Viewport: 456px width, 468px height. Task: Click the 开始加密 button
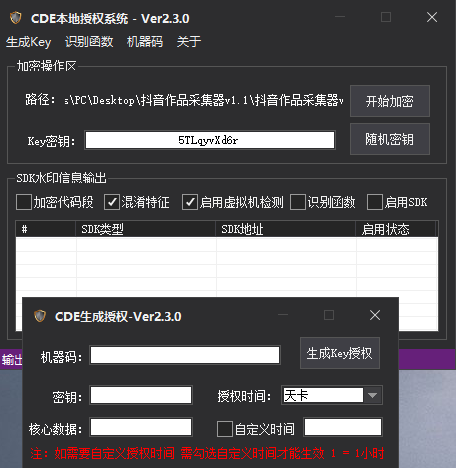[390, 101]
